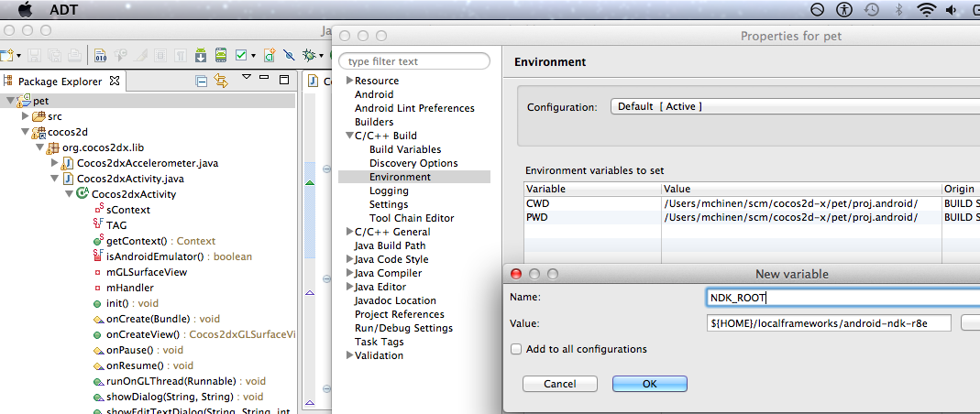980x414 pixels.
Task: Select the cocos2d linked folder icon
Action: pos(39,132)
